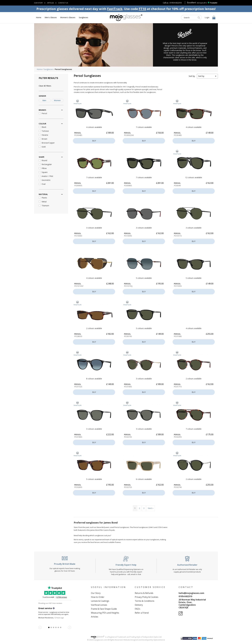Click the Next page link

(x=151, y=508)
